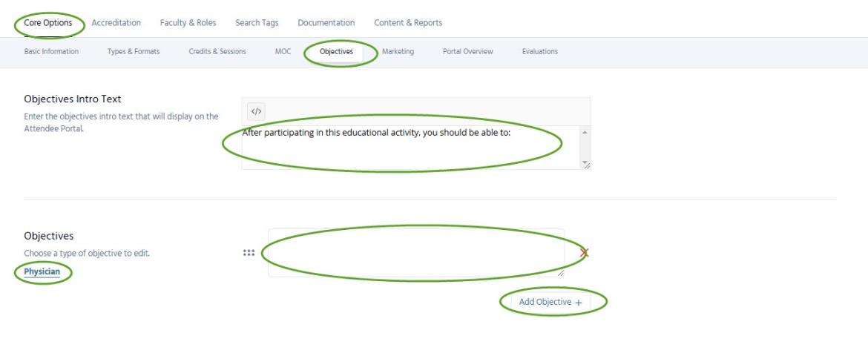The height and width of the screenshot is (356, 868).
Task: Switch to the Basic Information subtab
Action: pyautogui.click(x=51, y=52)
